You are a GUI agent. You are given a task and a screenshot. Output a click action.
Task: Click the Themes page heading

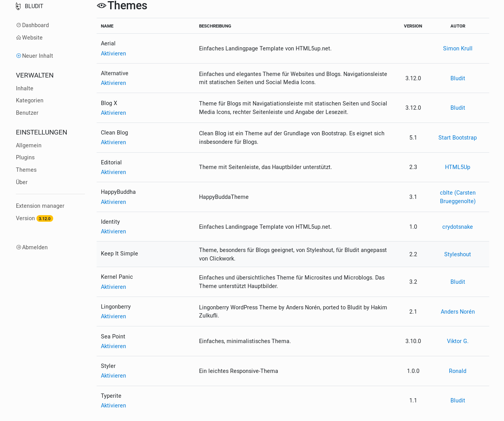(x=127, y=5)
